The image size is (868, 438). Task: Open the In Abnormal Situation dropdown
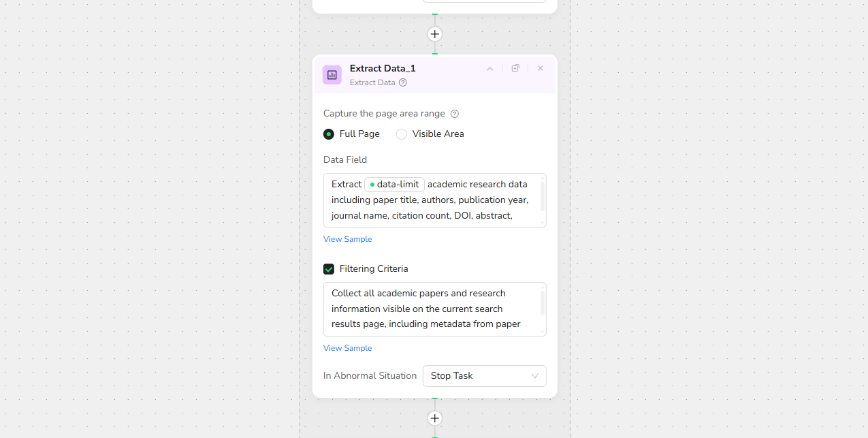(x=484, y=376)
